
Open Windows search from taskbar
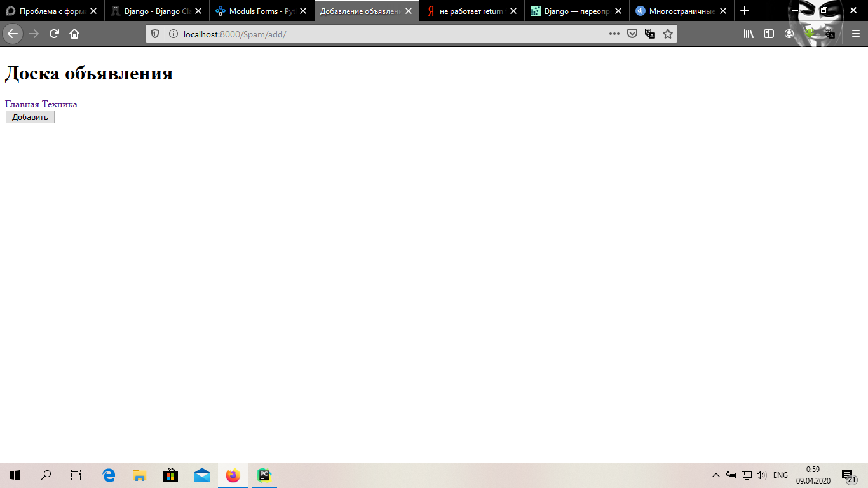[46, 475]
